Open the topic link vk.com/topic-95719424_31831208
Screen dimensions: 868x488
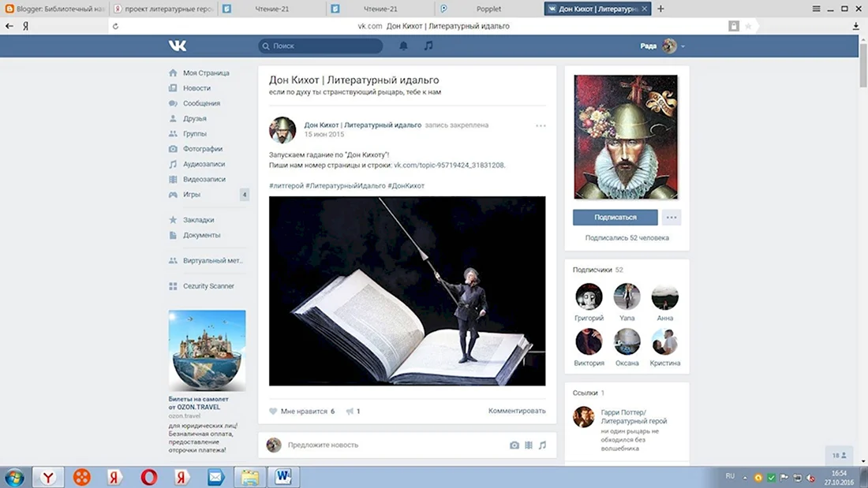(x=449, y=165)
